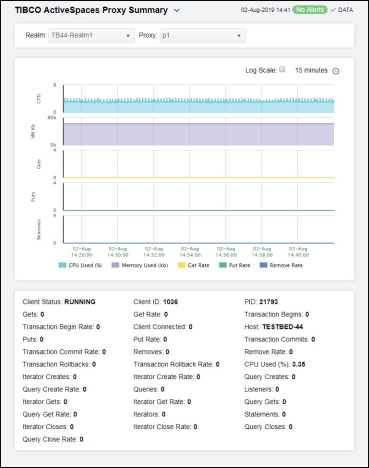
Task: Expand the Proxy dropdown showing p1
Action: click(x=203, y=35)
